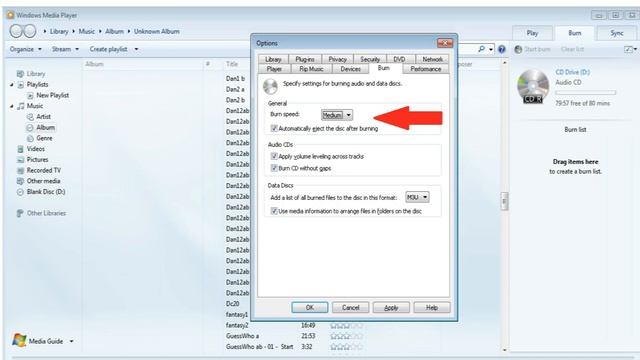The image size is (640, 360).
Task: Open the Media Guide dropdown arrow
Action: click(x=71, y=341)
